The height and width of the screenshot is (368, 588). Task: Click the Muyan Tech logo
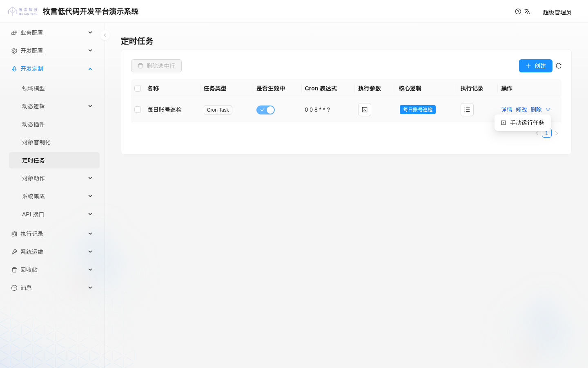pos(23,11)
